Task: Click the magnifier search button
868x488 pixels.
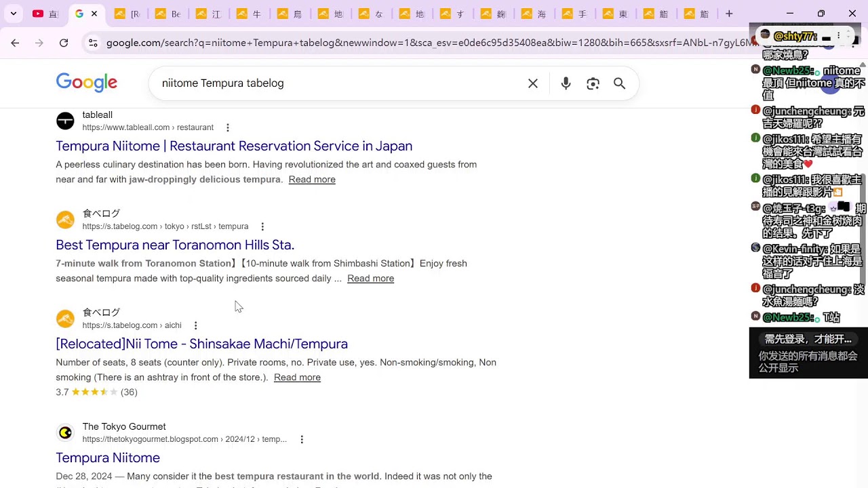Action: click(x=619, y=83)
